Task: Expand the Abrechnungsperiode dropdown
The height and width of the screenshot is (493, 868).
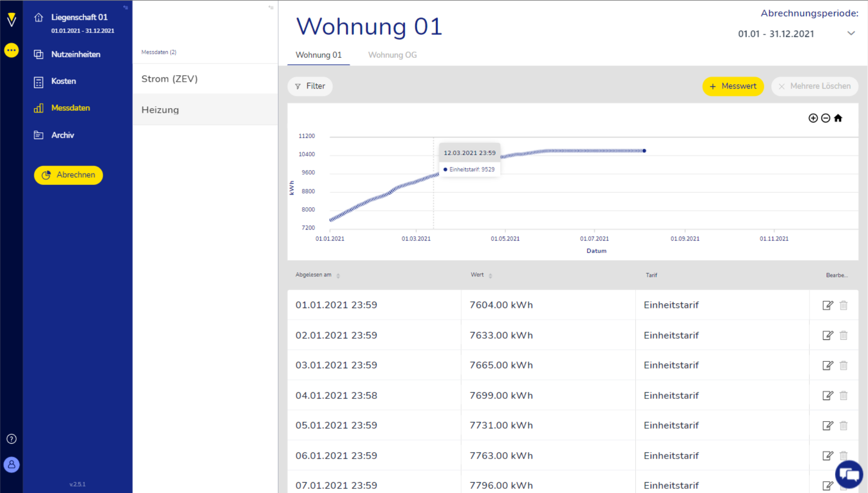Action: point(851,33)
